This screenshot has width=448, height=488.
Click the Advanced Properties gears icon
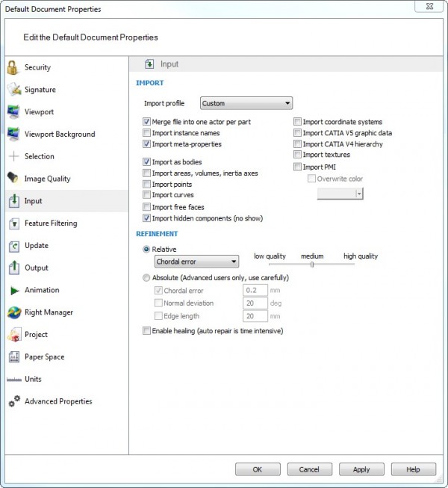(x=14, y=401)
